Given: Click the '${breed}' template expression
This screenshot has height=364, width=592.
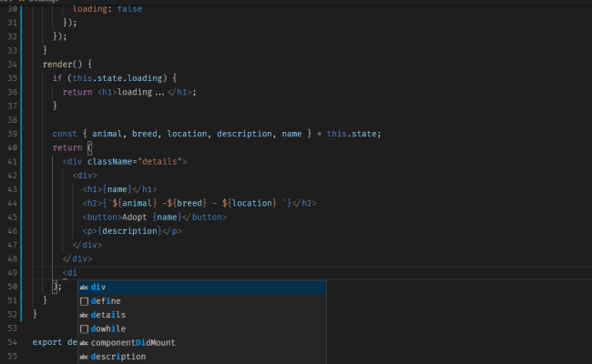Looking at the screenshot, I should tap(187, 203).
